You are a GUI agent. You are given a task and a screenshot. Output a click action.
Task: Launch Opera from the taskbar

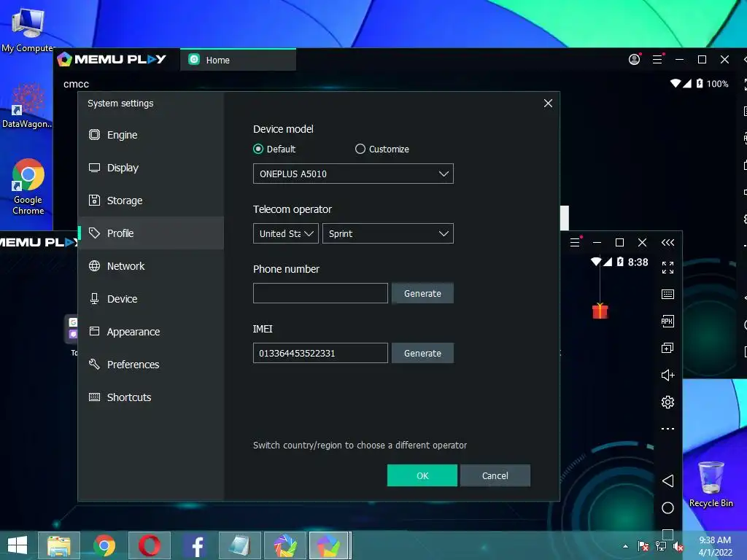[149, 545]
